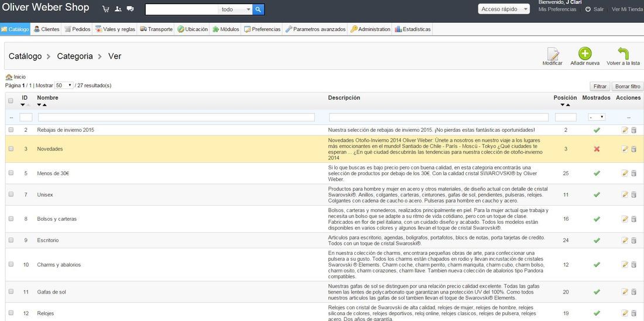Viewport: 644px width, 321px height.
Task: Open the search scope 'todo' dropdown
Action: point(235,9)
